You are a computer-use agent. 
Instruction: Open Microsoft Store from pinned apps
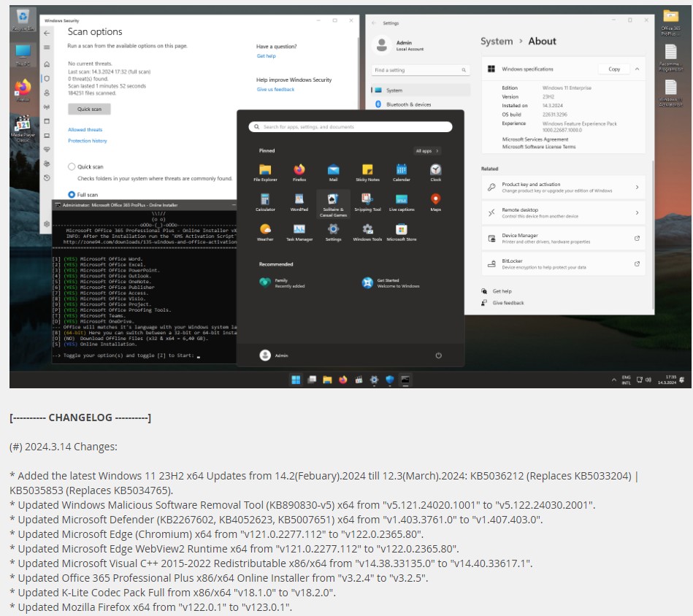tap(402, 232)
